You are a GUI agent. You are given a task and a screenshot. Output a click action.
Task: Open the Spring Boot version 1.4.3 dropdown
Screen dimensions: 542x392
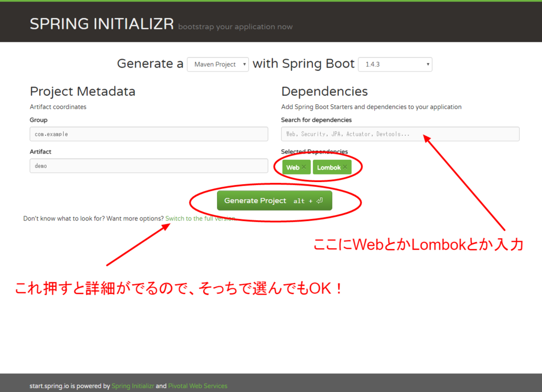tap(395, 64)
